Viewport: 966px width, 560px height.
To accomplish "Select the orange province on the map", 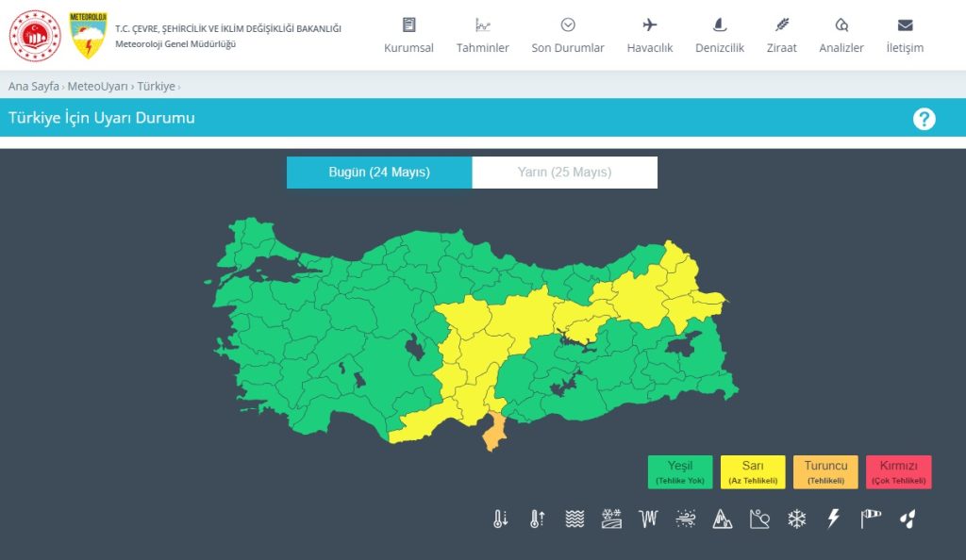I will point(494,432).
